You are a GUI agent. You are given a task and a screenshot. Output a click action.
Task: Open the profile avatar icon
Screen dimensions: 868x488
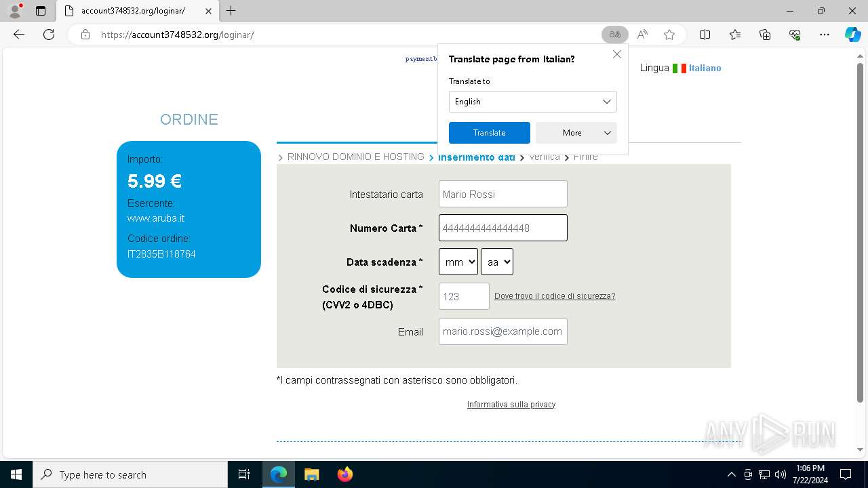coord(15,11)
